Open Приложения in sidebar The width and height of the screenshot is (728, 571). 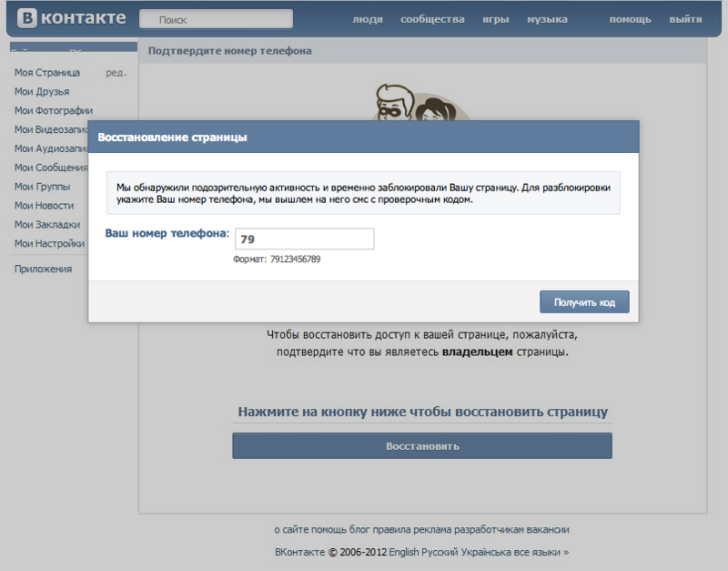coord(43,269)
